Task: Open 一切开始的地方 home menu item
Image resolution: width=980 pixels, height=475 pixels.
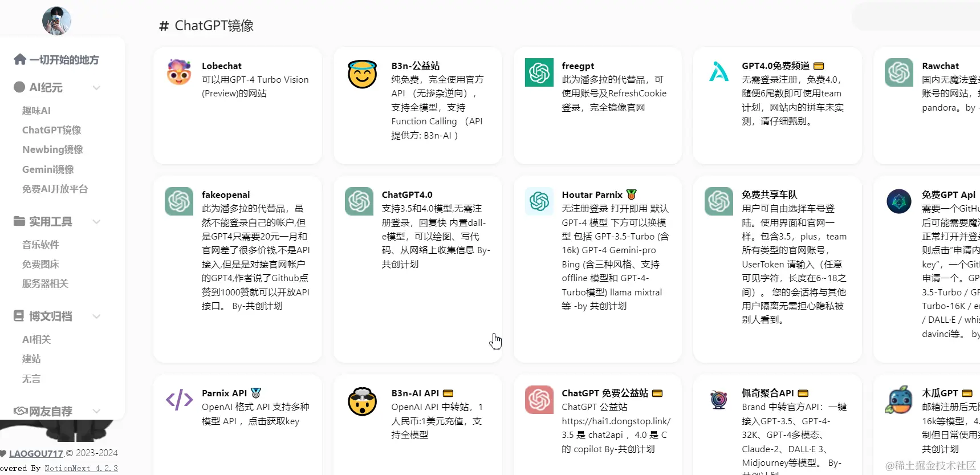Action: 64,60
